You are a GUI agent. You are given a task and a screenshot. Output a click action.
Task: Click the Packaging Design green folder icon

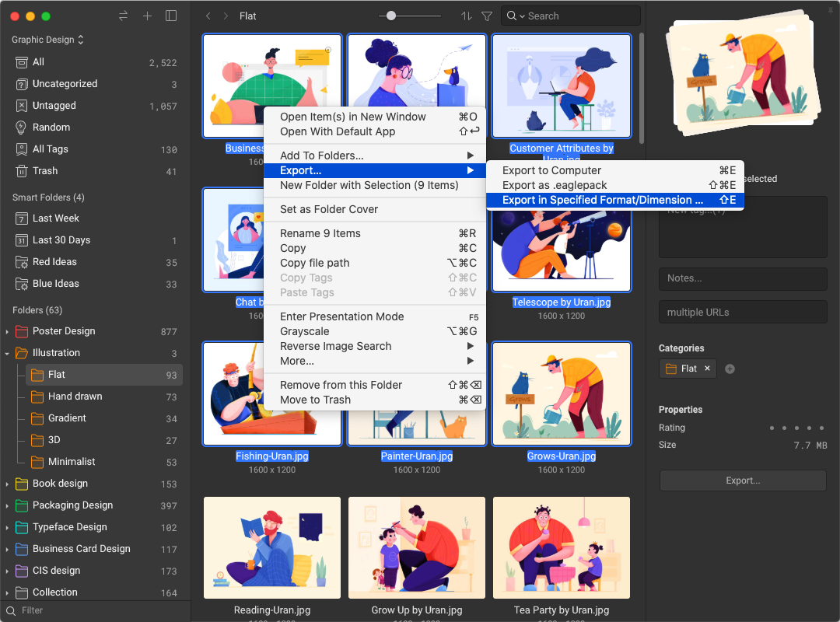pos(22,505)
